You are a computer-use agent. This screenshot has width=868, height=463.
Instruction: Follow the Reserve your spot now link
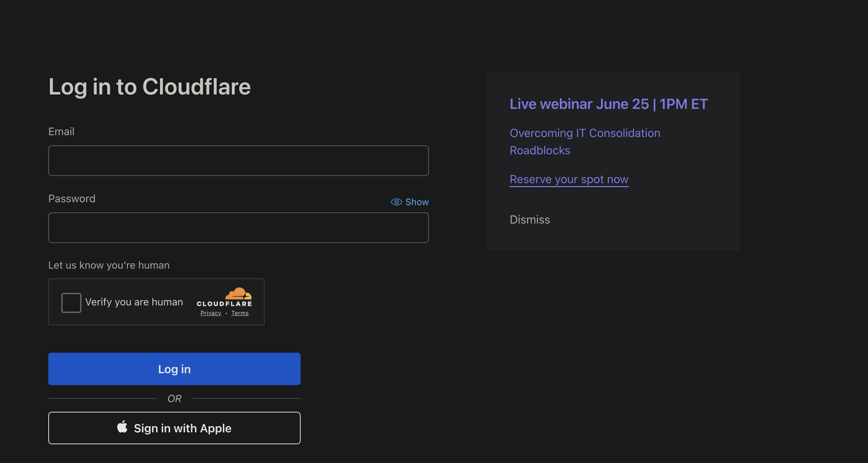[569, 179]
